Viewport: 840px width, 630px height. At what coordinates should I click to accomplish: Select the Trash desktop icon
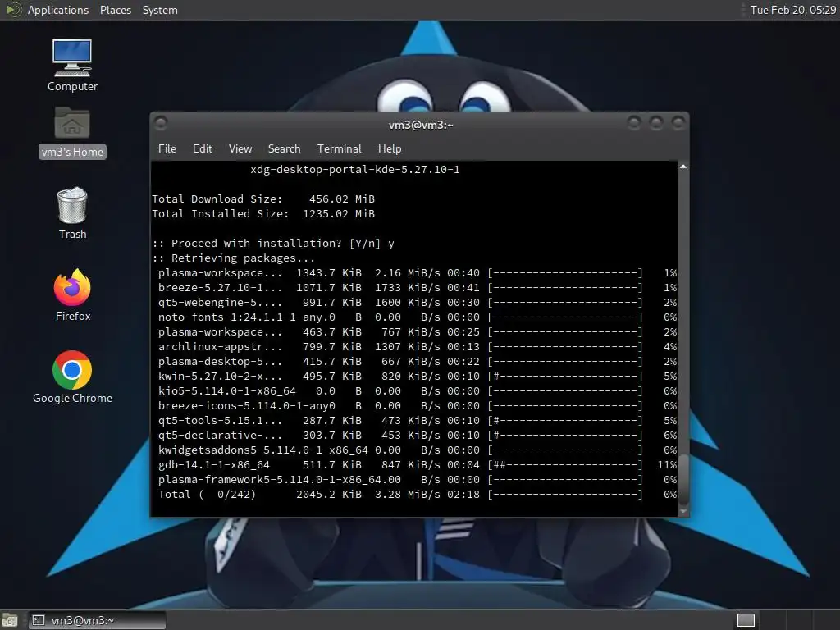click(x=72, y=212)
